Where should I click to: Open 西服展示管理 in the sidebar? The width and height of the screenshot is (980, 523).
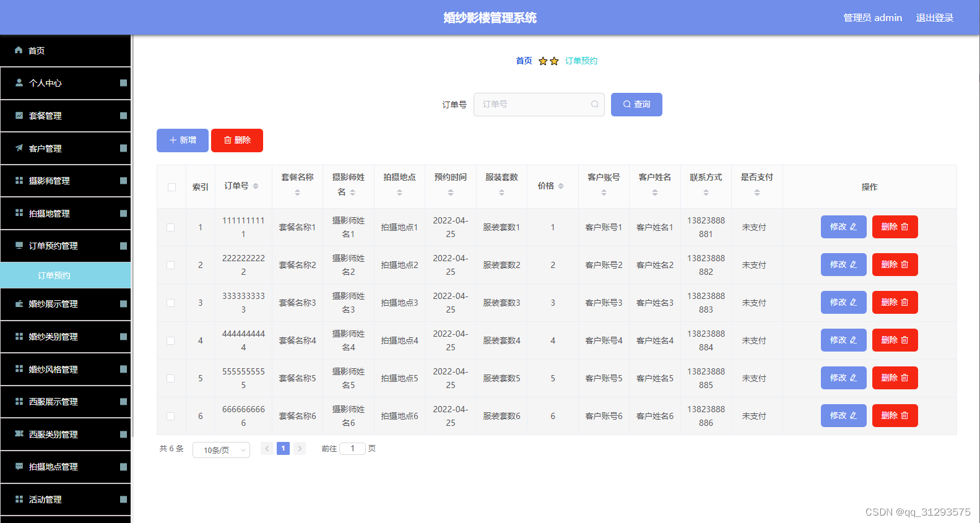(x=65, y=402)
